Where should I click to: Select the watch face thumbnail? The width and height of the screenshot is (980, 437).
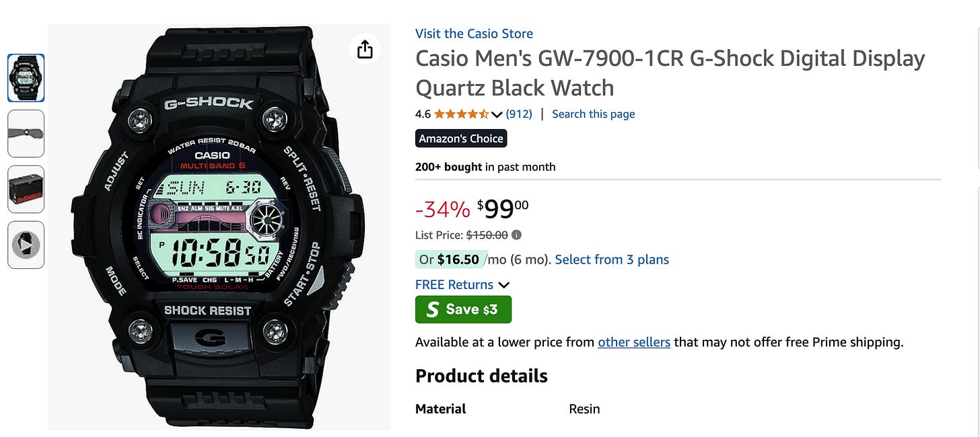26,78
